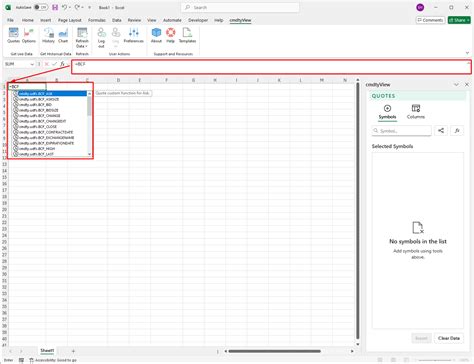
Task: Click the worksheet vertical scroll-down arrow
Action: tap(358, 344)
